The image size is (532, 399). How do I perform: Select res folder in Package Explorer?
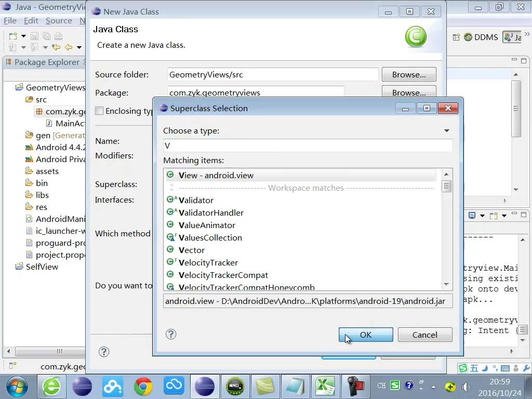pyautogui.click(x=36, y=207)
